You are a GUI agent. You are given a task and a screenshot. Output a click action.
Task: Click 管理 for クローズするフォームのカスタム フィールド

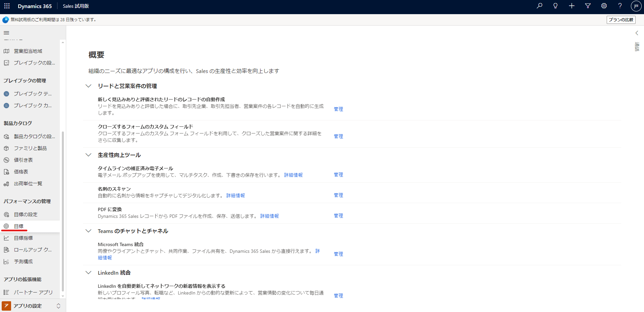[x=338, y=136]
